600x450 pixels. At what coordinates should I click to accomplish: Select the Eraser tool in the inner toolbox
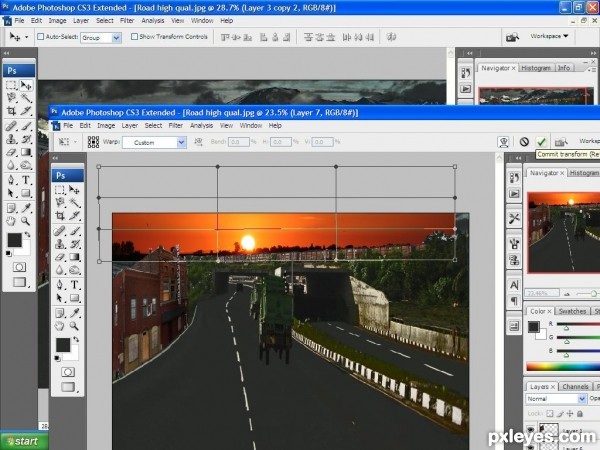coord(60,257)
